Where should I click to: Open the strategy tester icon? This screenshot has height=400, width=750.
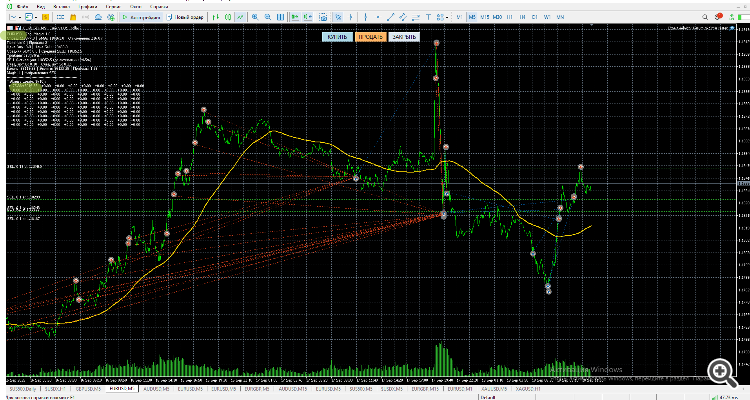pyautogui.click(x=111, y=17)
